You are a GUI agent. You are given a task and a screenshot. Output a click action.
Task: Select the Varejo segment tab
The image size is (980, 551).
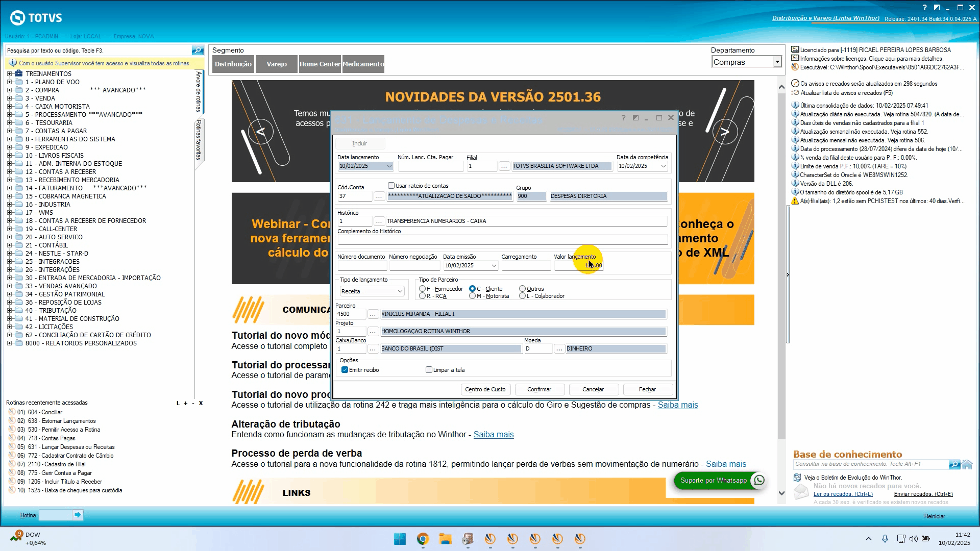click(277, 64)
